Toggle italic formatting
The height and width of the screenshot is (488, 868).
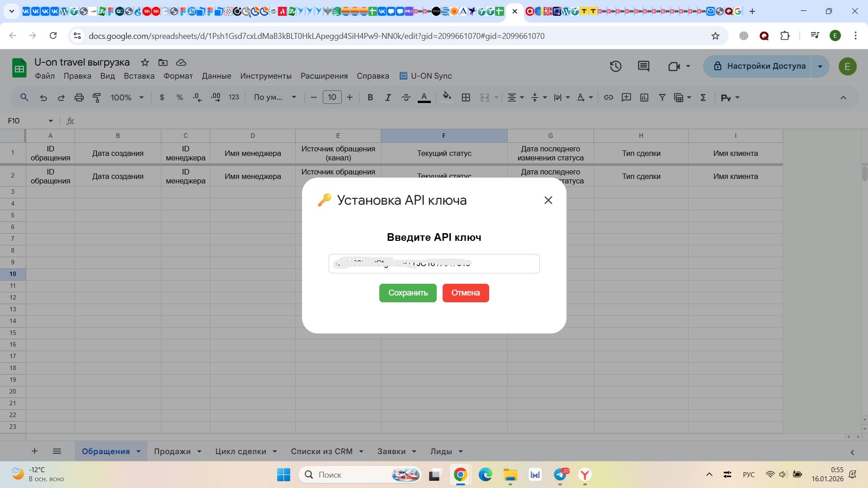[x=387, y=98]
